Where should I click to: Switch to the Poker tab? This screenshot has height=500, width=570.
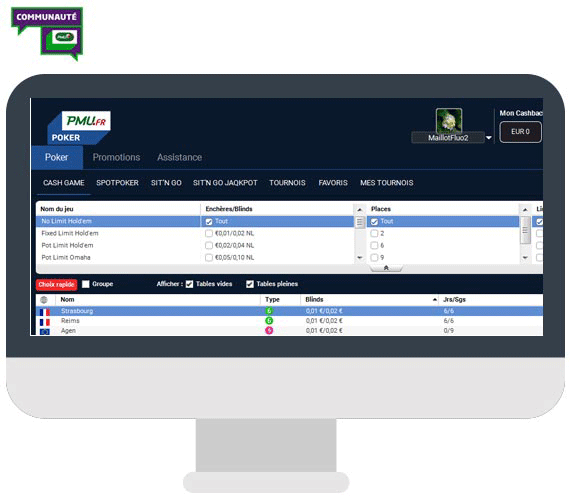point(57,157)
